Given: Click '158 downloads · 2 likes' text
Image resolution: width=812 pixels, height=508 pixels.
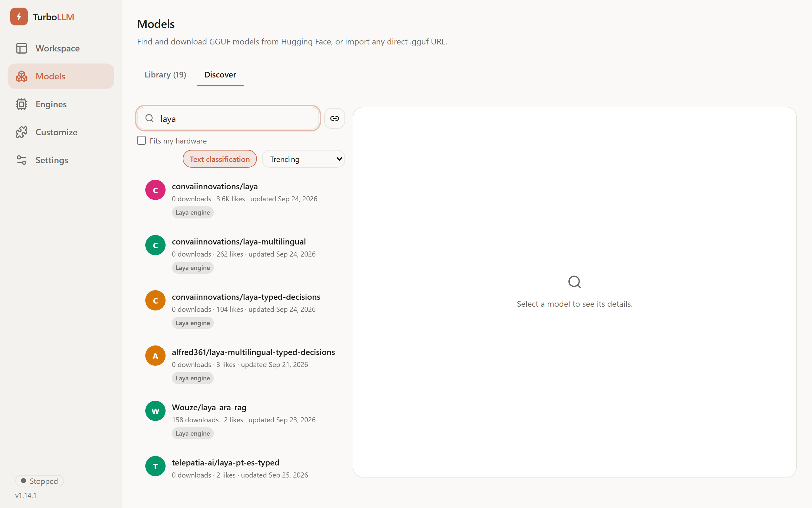Looking at the screenshot, I should (207, 420).
